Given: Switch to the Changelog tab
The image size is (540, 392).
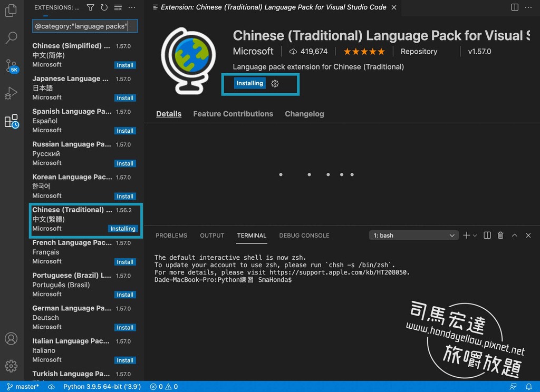Looking at the screenshot, I should [x=304, y=114].
